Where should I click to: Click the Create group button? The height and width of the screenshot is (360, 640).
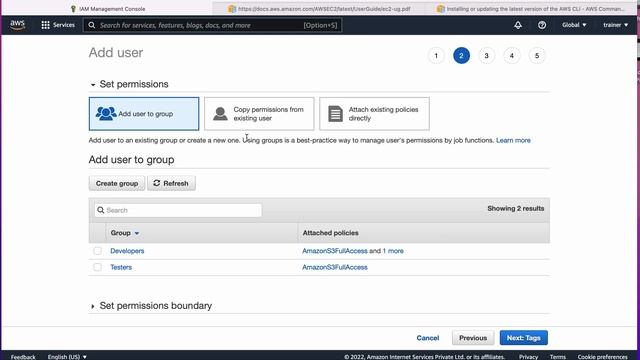point(117,183)
